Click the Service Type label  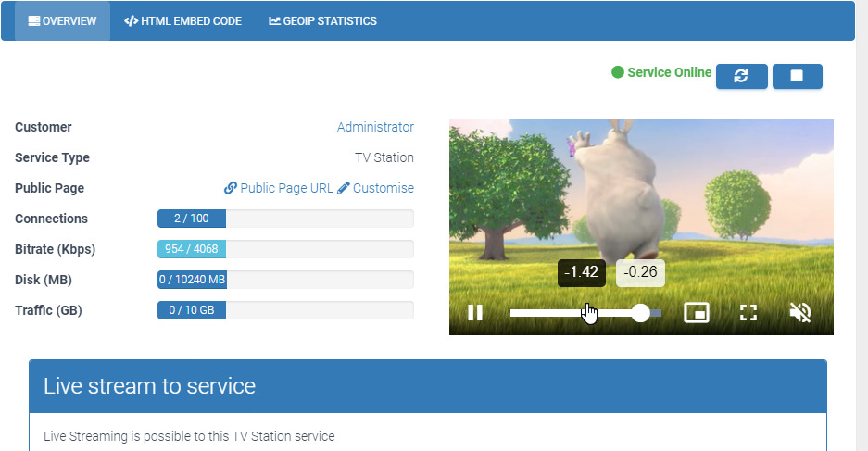52,157
